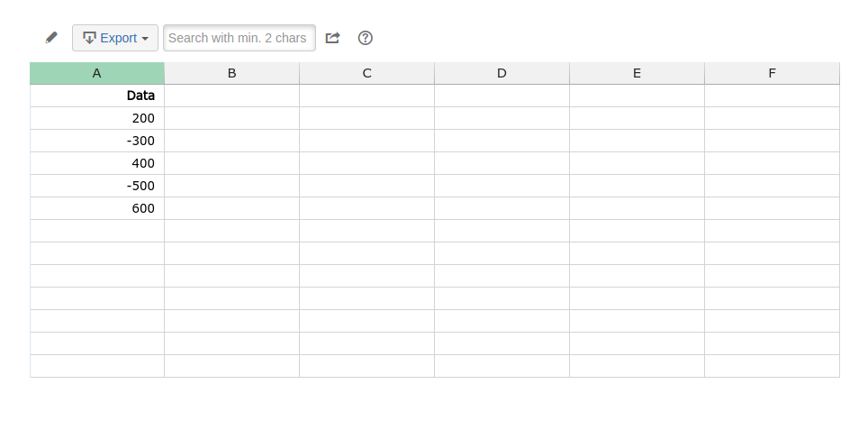The image size is (868, 439).
Task: Click the download icon in Export button
Action: click(x=89, y=38)
